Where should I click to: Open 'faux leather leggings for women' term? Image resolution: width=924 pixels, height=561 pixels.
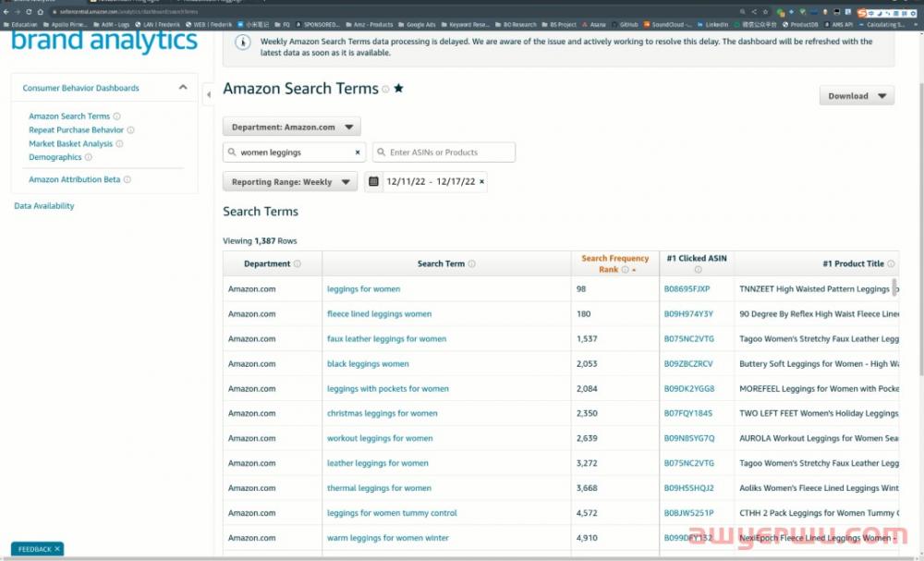coord(386,339)
